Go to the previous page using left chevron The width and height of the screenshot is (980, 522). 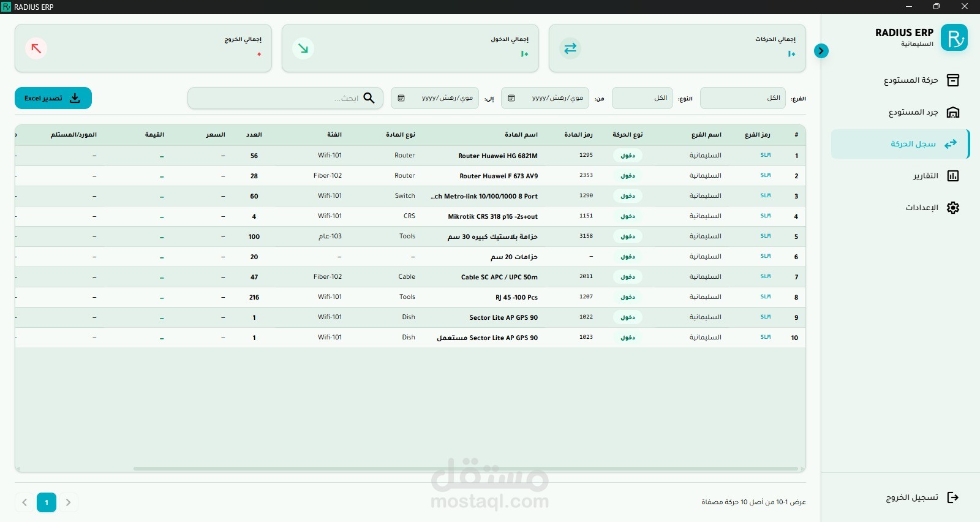click(x=24, y=502)
